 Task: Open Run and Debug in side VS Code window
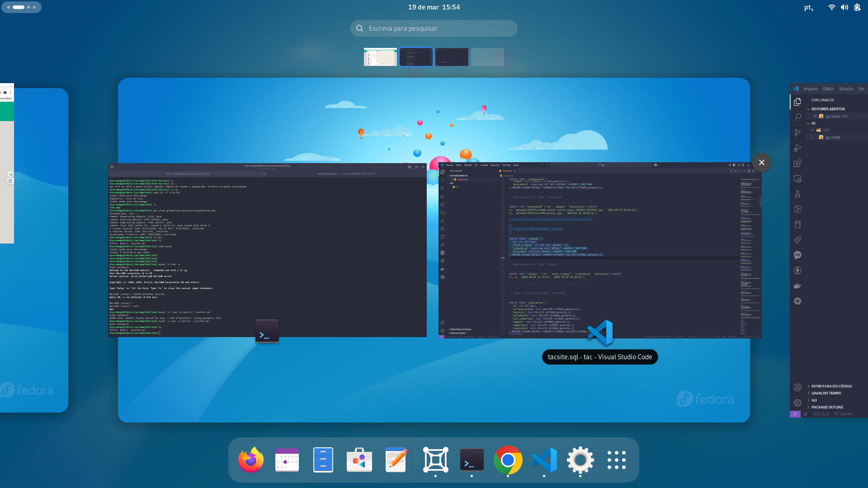pyautogui.click(x=797, y=148)
